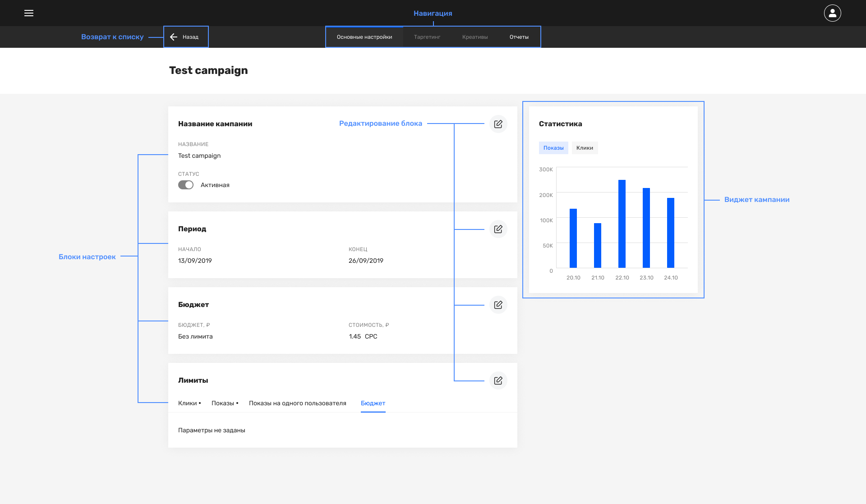Edit the Название кампании block

point(498,124)
